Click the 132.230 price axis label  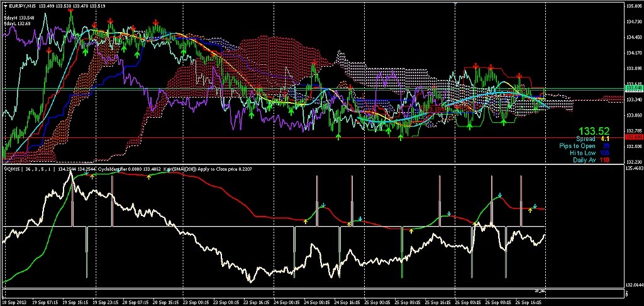pyautogui.click(x=633, y=162)
